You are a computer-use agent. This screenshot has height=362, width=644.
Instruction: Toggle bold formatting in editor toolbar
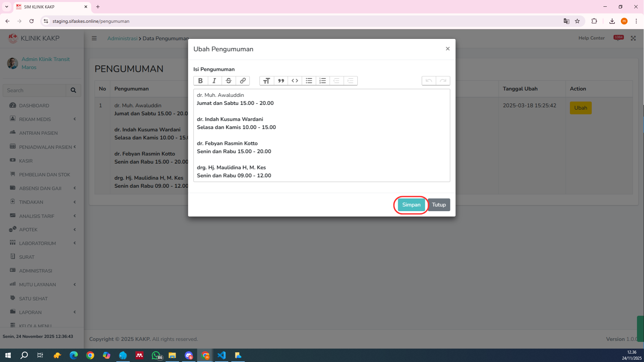pyautogui.click(x=200, y=81)
